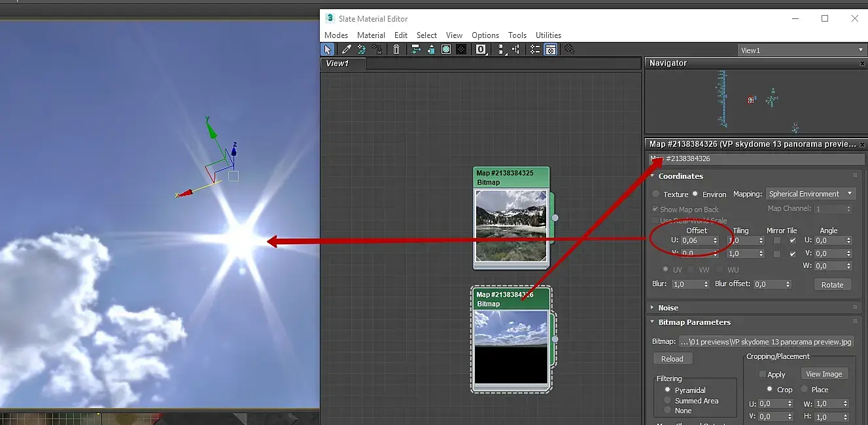
Task: Click Move Children layout icon
Action: pos(415,49)
